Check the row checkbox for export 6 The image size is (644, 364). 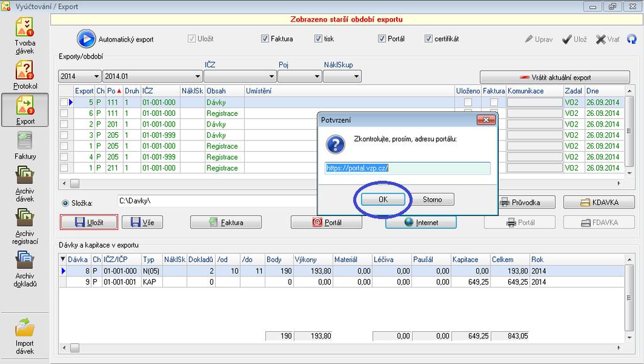pos(64,113)
